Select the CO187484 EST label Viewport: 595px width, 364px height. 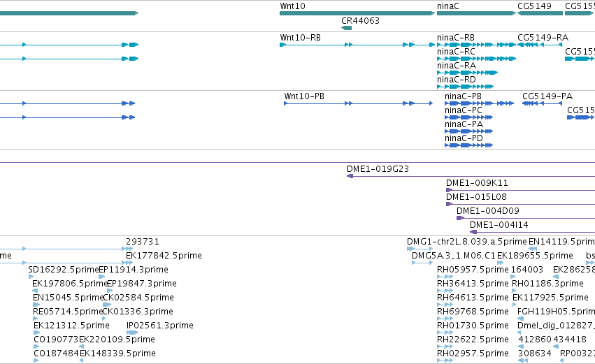56,354
